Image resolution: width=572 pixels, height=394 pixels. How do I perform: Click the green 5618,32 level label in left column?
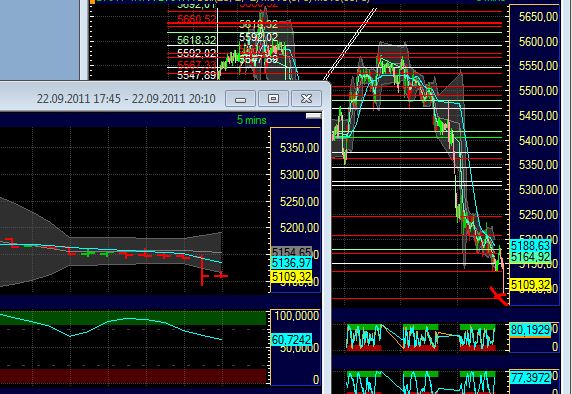197,40
